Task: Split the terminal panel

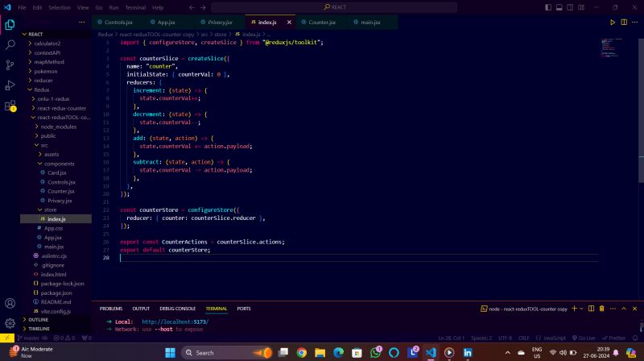Action: 591,309
